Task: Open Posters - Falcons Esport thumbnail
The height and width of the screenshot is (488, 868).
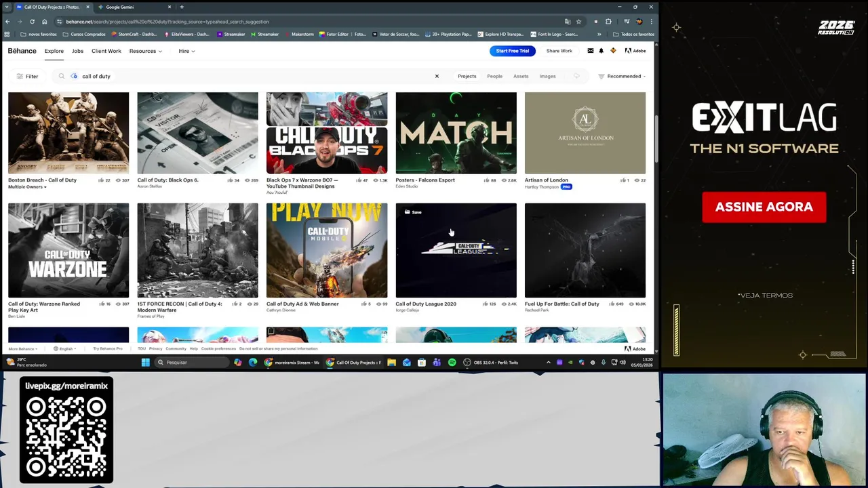Action: [456, 134]
